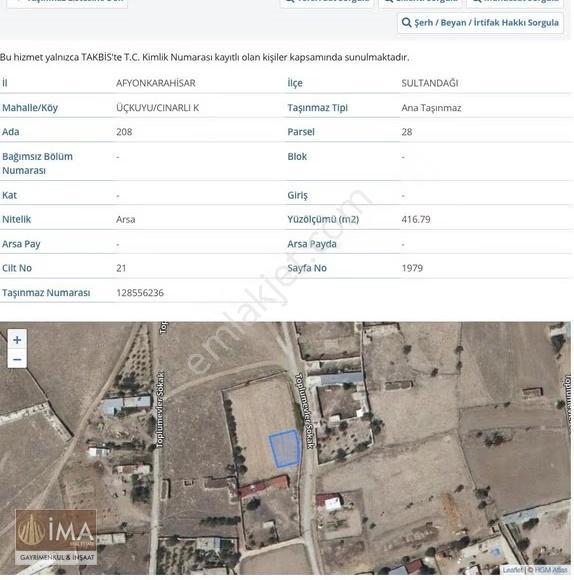Click the search magnifier icon in Şerh button
The height and width of the screenshot is (580, 574).
pos(406,23)
